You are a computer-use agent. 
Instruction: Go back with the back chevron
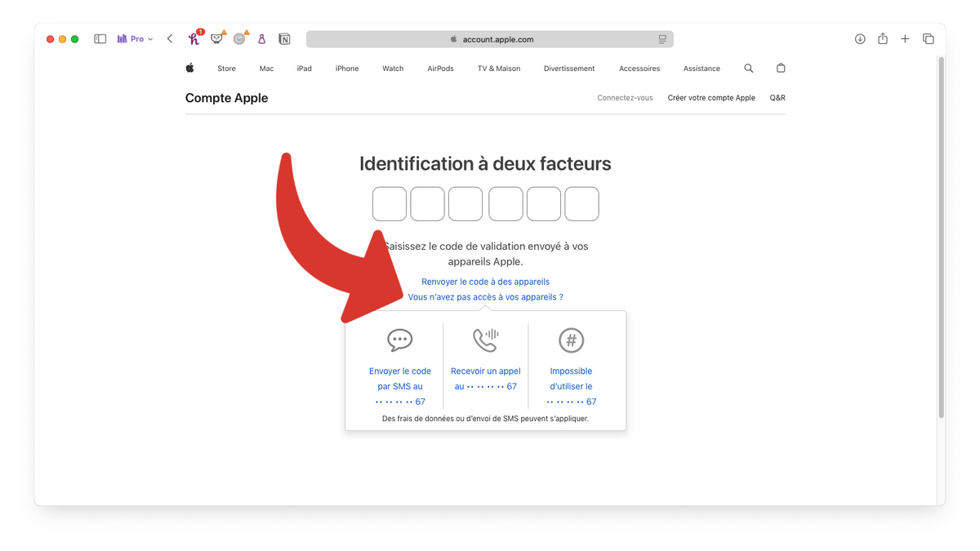point(170,39)
